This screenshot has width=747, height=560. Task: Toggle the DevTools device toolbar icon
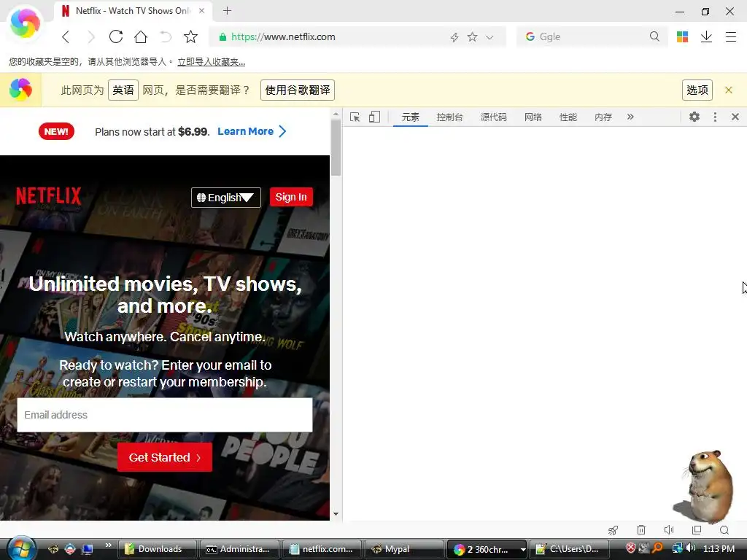374,117
